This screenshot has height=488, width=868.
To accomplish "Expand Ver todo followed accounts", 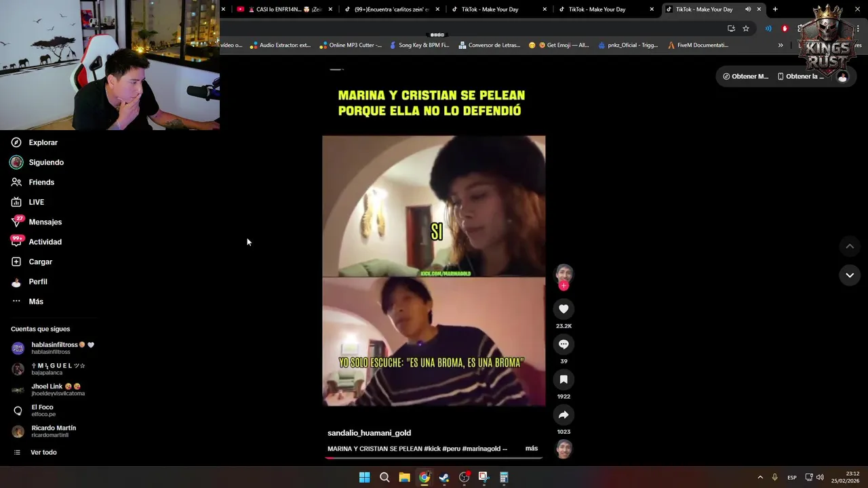I will pyautogui.click(x=35, y=452).
